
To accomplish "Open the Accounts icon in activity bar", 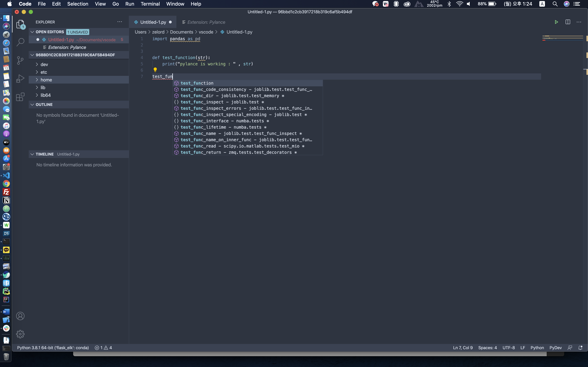I will (x=20, y=316).
